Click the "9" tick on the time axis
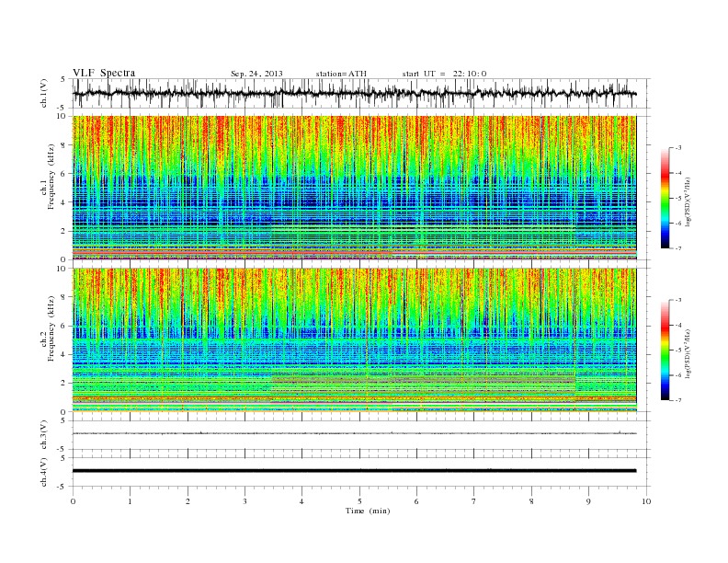The height and width of the screenshot is (563, 728). [x=588, y=501]
